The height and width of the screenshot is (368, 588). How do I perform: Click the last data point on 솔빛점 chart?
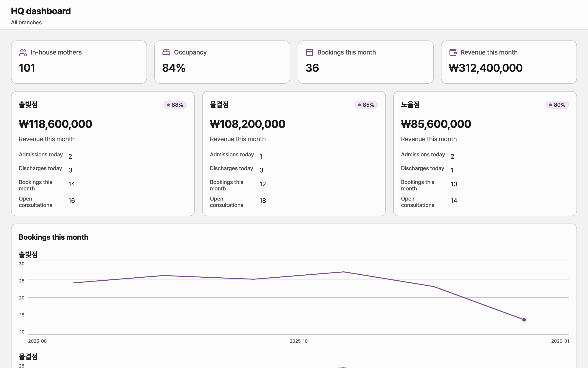524,320
